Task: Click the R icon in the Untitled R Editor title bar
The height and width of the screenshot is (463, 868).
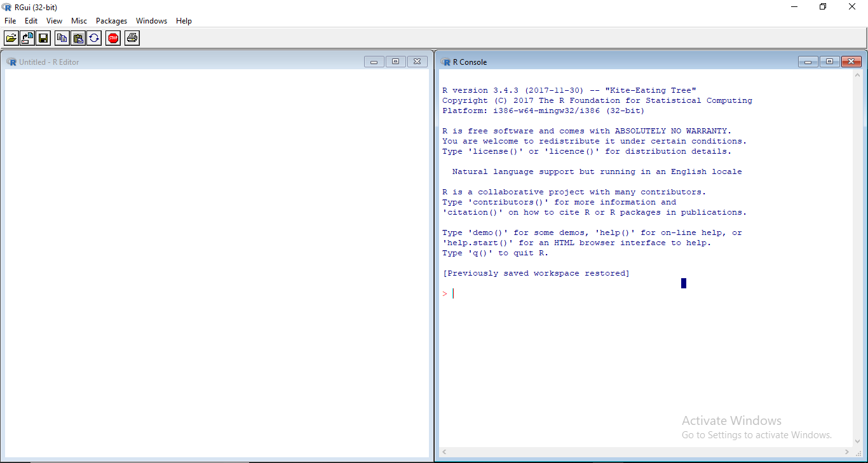Action: click(x=11, y=62)
